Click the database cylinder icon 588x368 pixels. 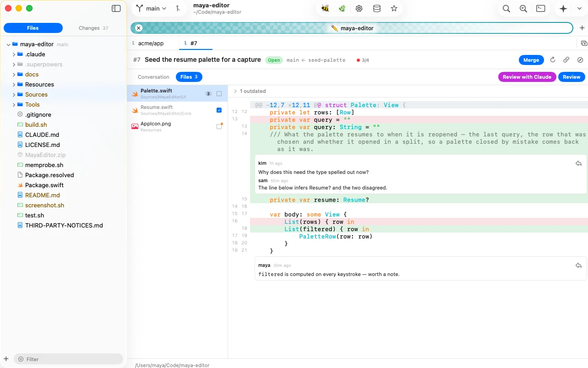(376, 8)
